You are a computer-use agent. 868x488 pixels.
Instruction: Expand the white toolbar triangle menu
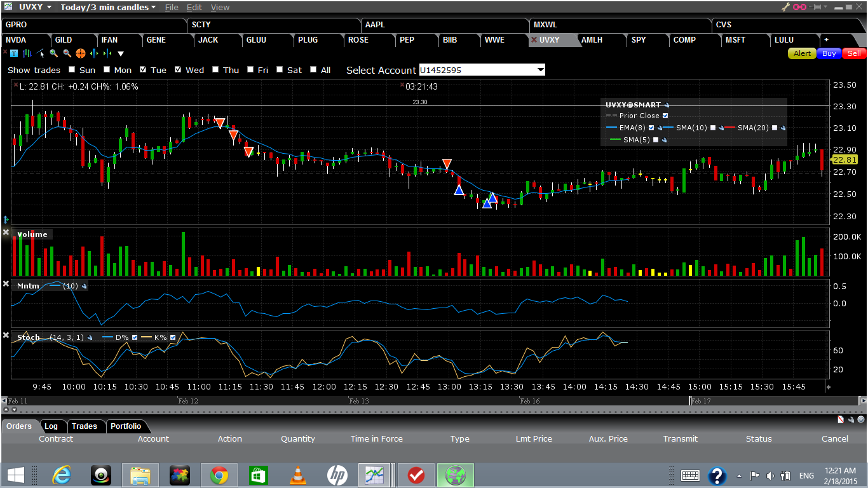pos(121,54)
